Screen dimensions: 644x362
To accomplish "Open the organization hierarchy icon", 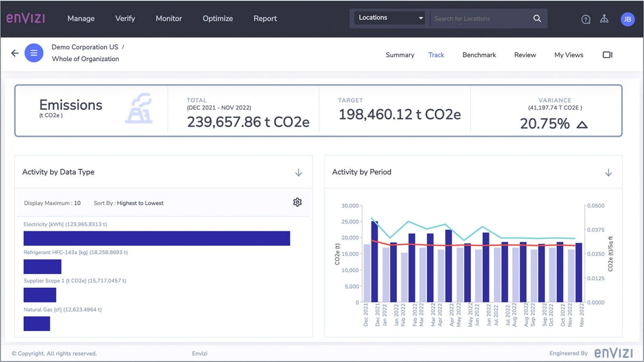I will [604, 19].
